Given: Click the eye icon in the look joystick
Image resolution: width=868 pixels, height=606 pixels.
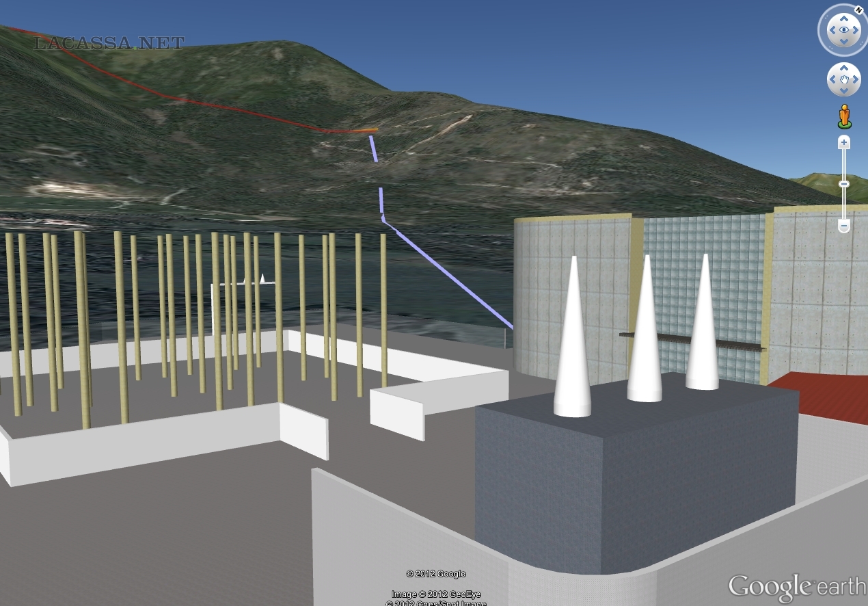Looking at the screenshot, I should click(x=844, y=30).
